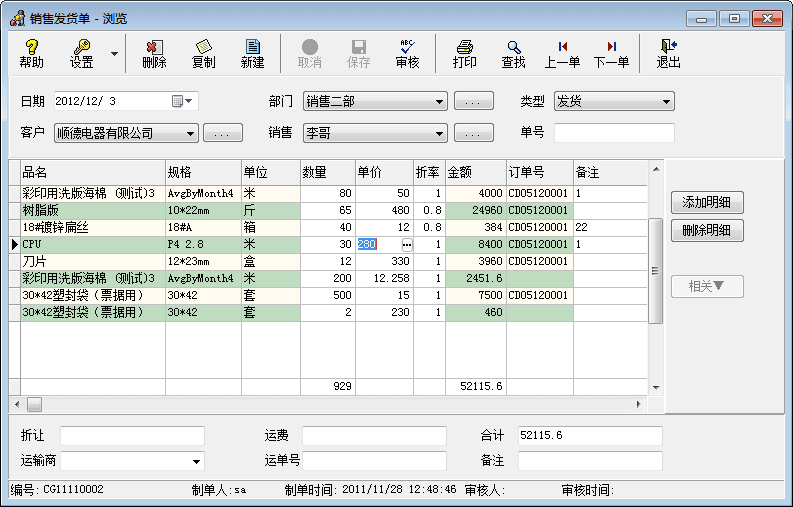
Task: Click the horizontal scroll left arrow
Action: click(x=17, y=405)
